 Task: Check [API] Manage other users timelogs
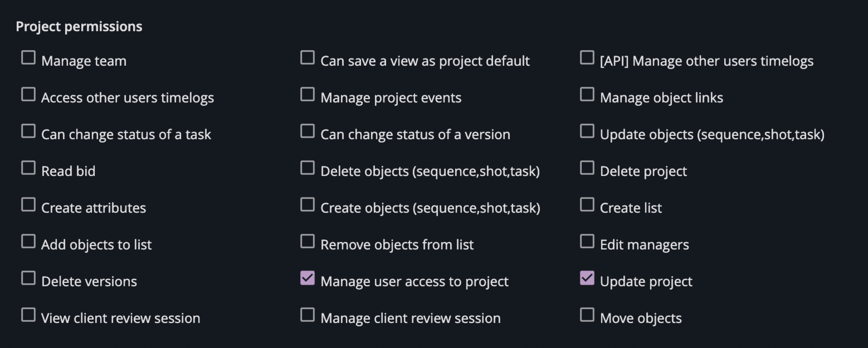point(587,58)
